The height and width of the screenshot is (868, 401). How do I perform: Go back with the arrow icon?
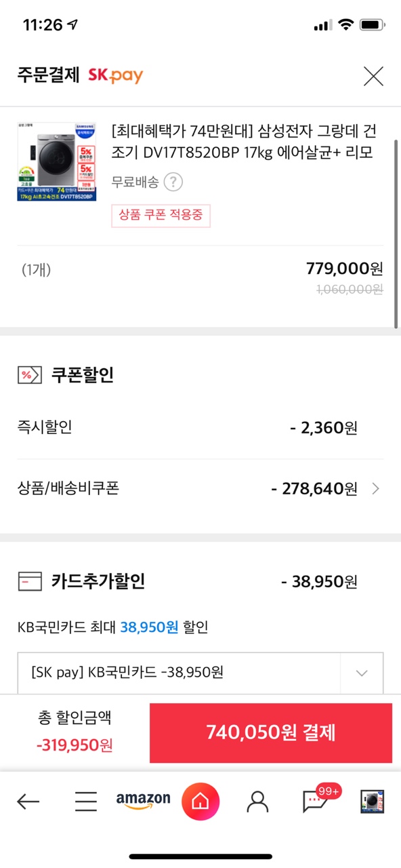(x=28, y=802)
